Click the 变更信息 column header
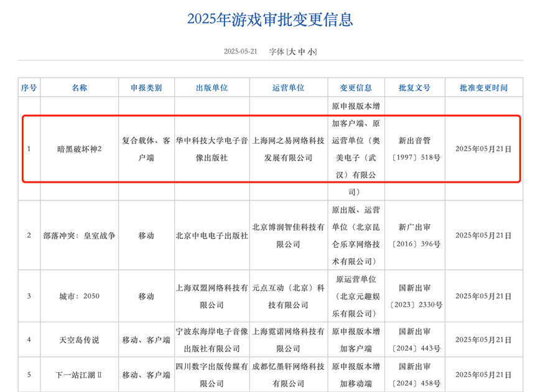538x392 pixels. tap(356, 87)
